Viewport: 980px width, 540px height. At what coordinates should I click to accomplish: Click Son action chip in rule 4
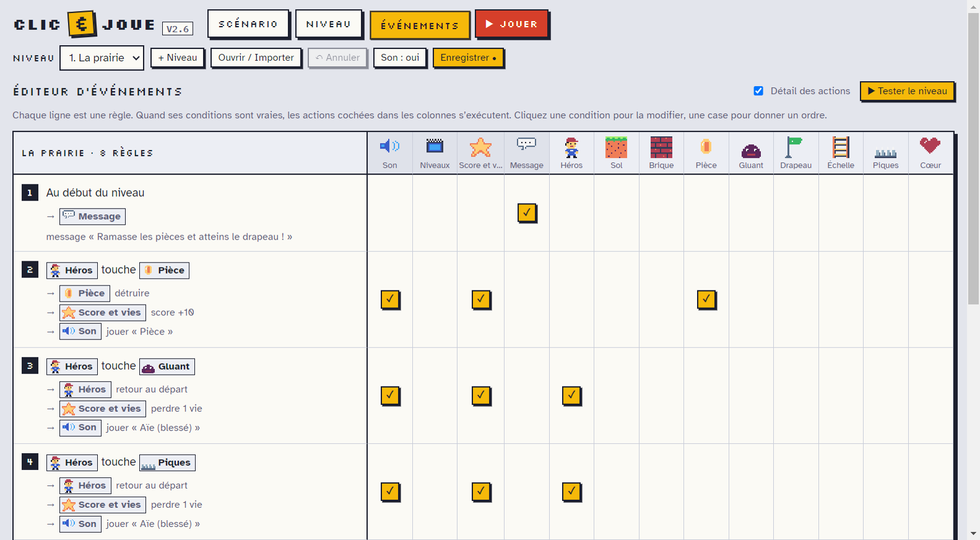pyautogui.click(x=80, y=524)
